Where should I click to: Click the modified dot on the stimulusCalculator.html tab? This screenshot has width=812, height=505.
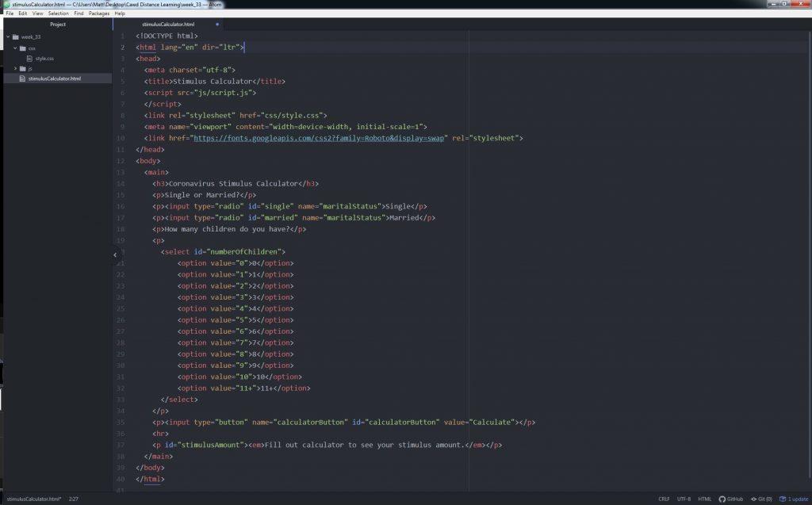(x=217, y=25)
